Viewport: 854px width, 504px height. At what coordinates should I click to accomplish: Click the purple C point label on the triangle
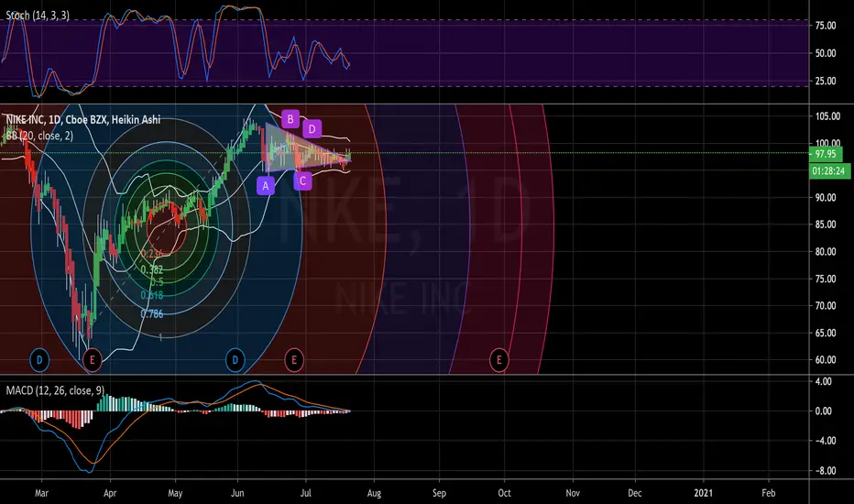tap(302, 181)
